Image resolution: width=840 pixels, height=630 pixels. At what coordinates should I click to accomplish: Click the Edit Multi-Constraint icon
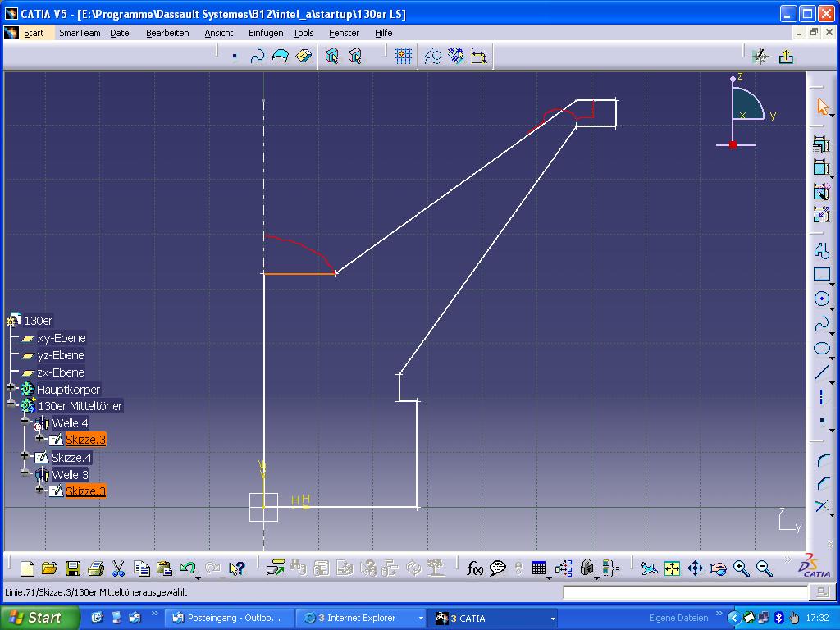821,214
